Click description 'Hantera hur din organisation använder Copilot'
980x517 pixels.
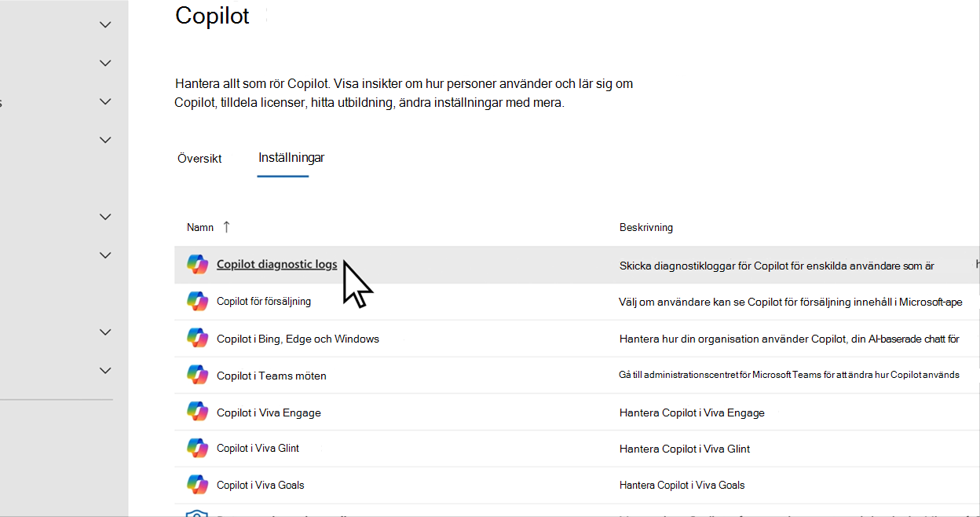(789, 339)
